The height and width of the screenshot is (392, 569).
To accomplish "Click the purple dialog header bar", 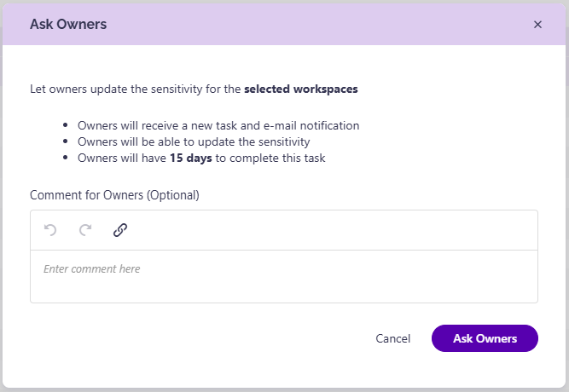I will tap(284, 25).
